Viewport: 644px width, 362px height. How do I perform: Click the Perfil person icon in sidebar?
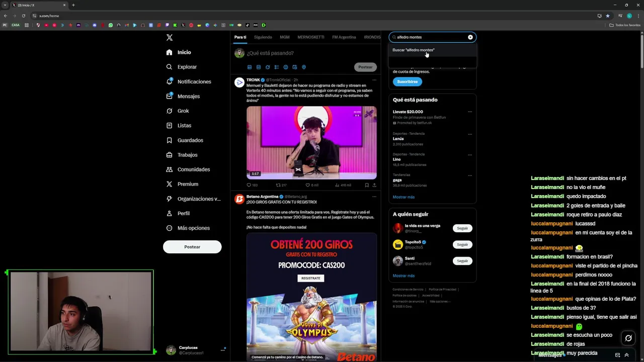[x=169, y=213]
